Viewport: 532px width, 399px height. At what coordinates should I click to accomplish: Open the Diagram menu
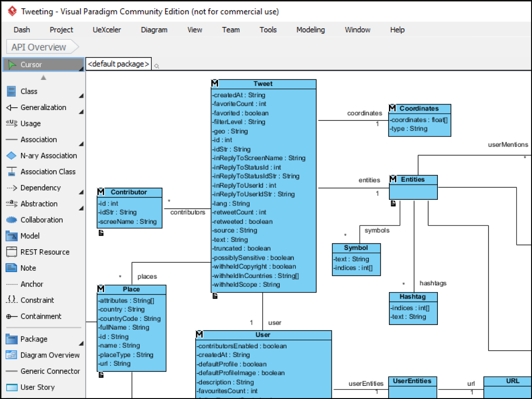pyautogui.click(x=154, y=30)
